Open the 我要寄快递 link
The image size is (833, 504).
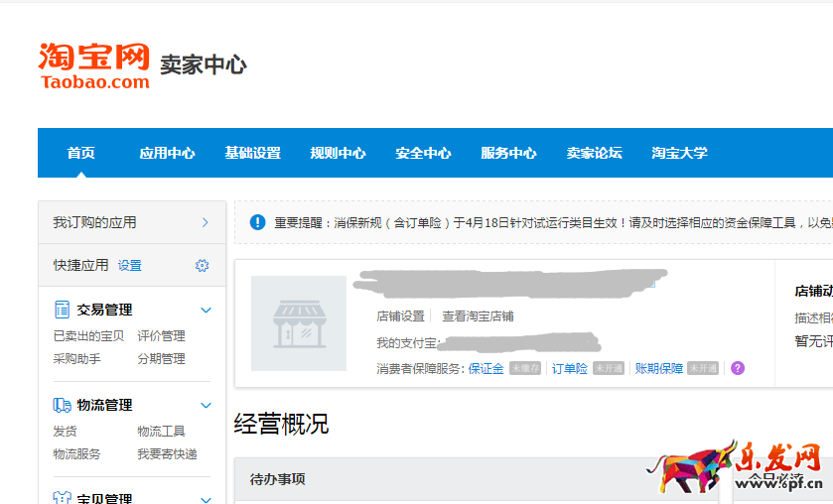pyautogui.click(x=167, y=453)
